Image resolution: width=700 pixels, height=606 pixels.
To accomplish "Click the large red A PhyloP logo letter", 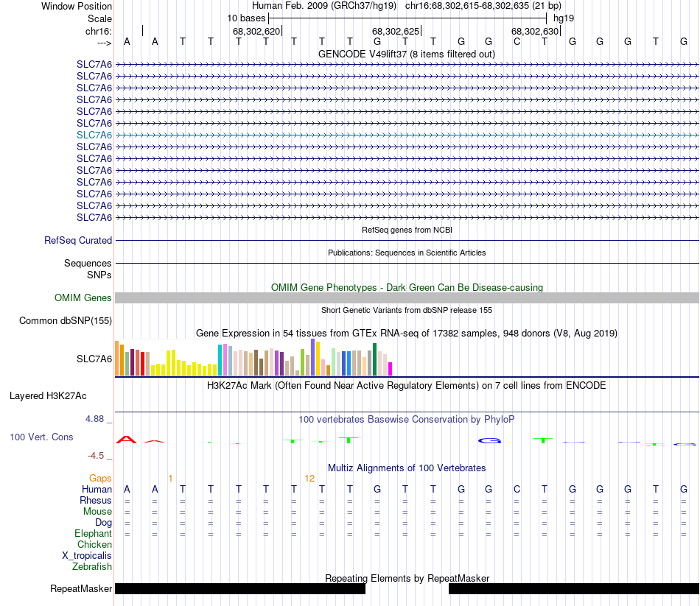I will pos(126,440).
